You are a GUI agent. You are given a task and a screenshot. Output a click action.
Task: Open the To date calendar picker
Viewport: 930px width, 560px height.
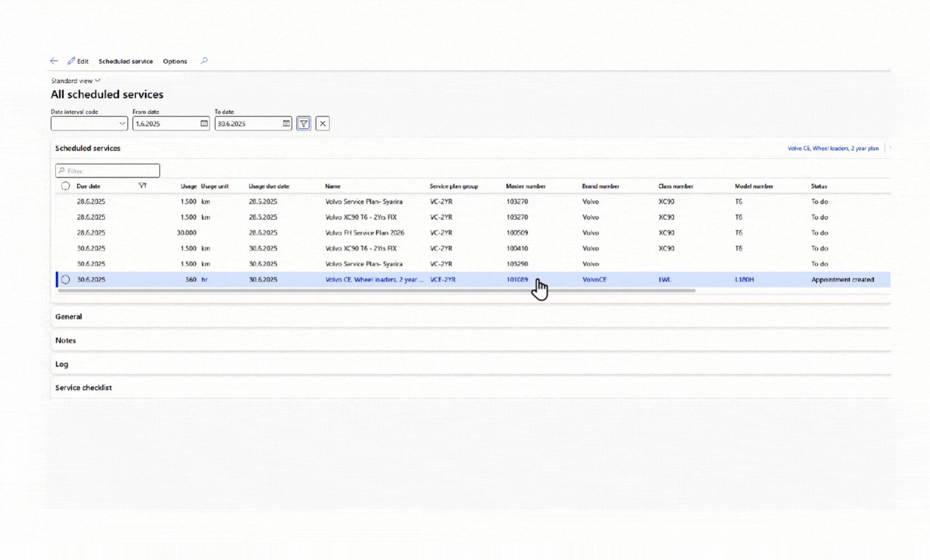pos(286,124)
